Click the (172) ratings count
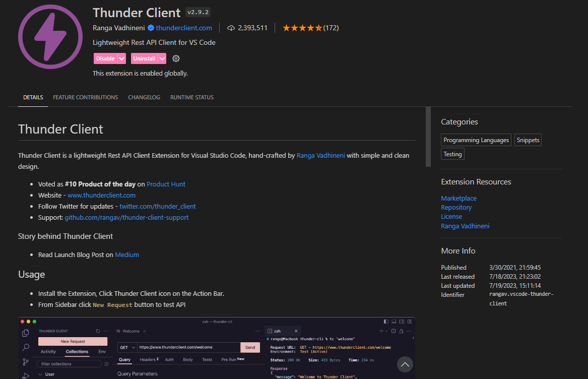The image size is (588, 379). [x=331, y=28]
